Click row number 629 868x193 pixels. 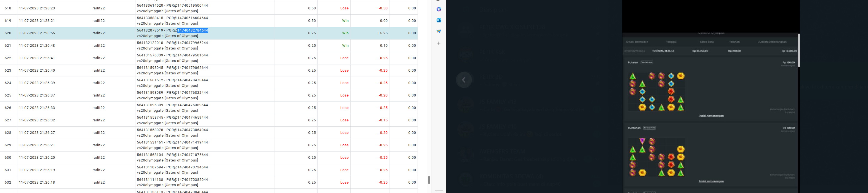[8, 145]
